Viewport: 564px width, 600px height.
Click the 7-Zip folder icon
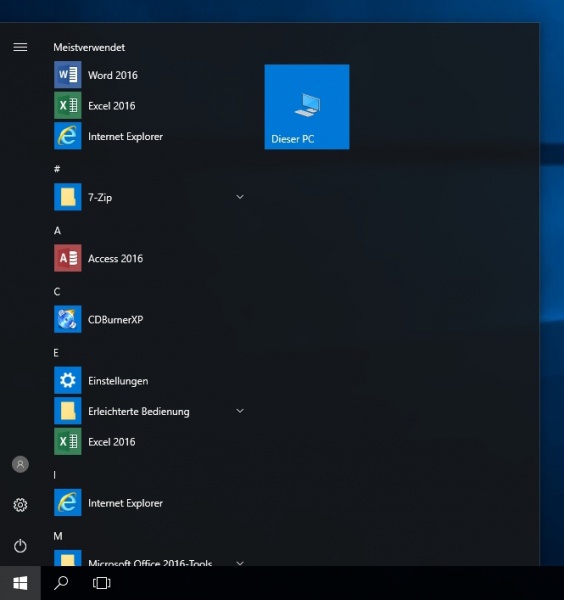click(x=68, y=197)
